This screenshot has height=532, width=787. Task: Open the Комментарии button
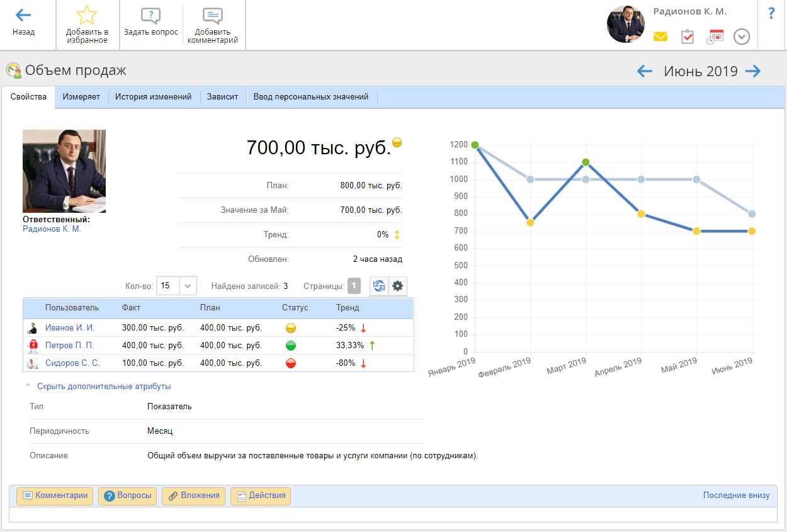[55, 495]
